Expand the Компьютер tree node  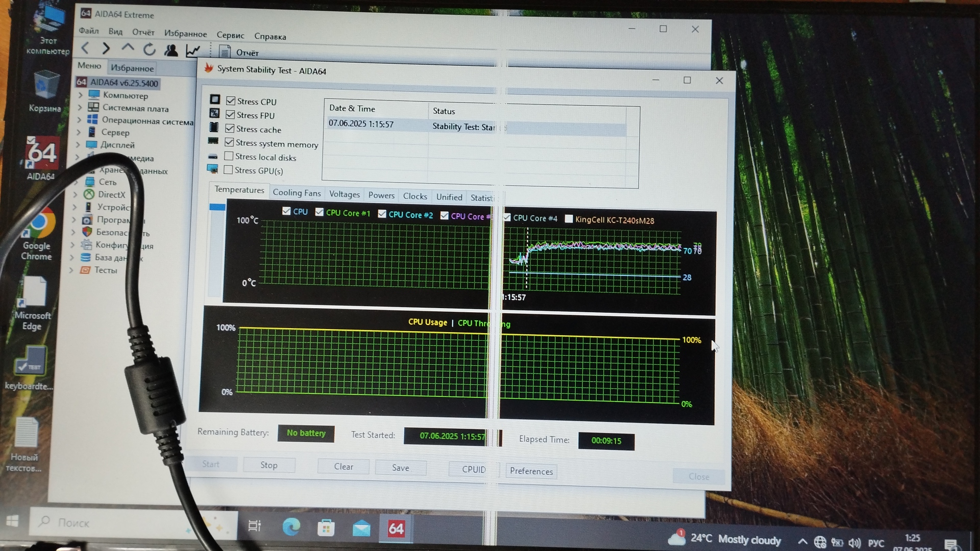(80, 95)
